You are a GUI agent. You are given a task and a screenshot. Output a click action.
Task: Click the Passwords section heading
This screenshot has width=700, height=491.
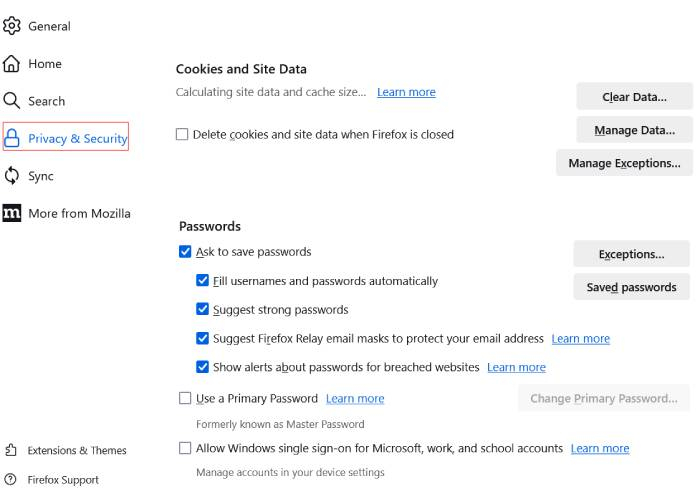210,226
